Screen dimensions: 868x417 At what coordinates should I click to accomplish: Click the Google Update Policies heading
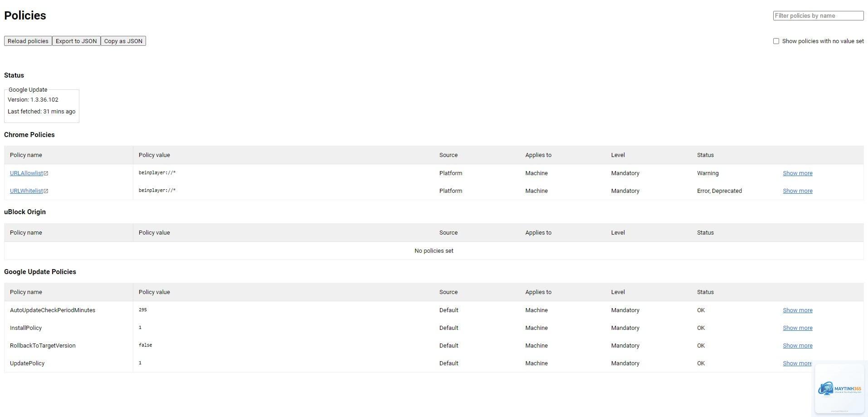[40, 272]
